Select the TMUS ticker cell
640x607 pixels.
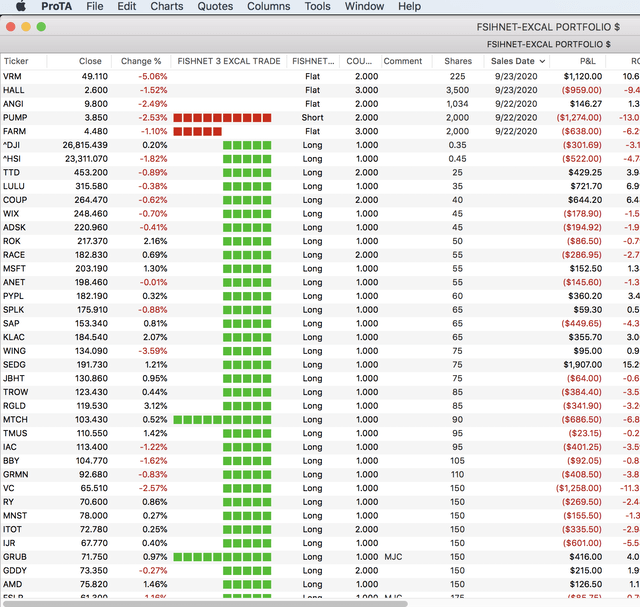click(15, 433)
